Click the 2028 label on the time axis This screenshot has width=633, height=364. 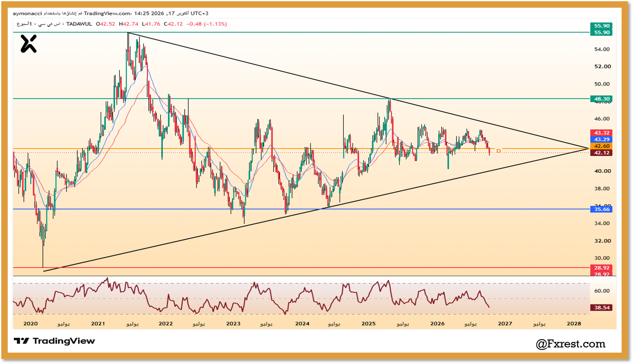pyautogui.click(x=574, y=324)
